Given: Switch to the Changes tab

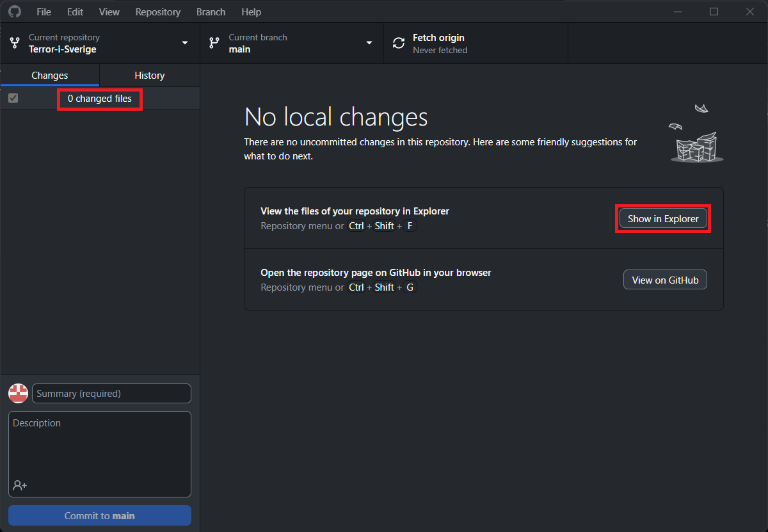Looking at the screenshot, I should pos(50,75).
